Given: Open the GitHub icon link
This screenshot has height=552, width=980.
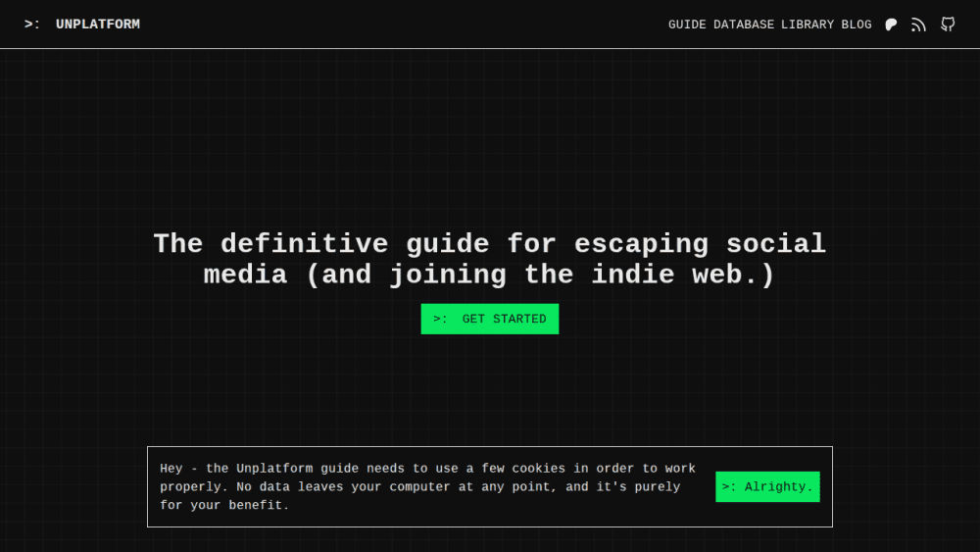Looking at the screenshot, I should click(x=948, y=25).
